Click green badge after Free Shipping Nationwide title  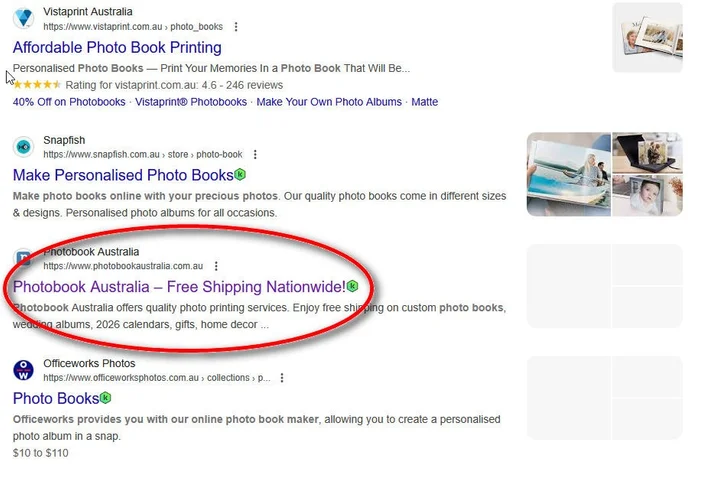pyautogui.click(x=352, y=287)
